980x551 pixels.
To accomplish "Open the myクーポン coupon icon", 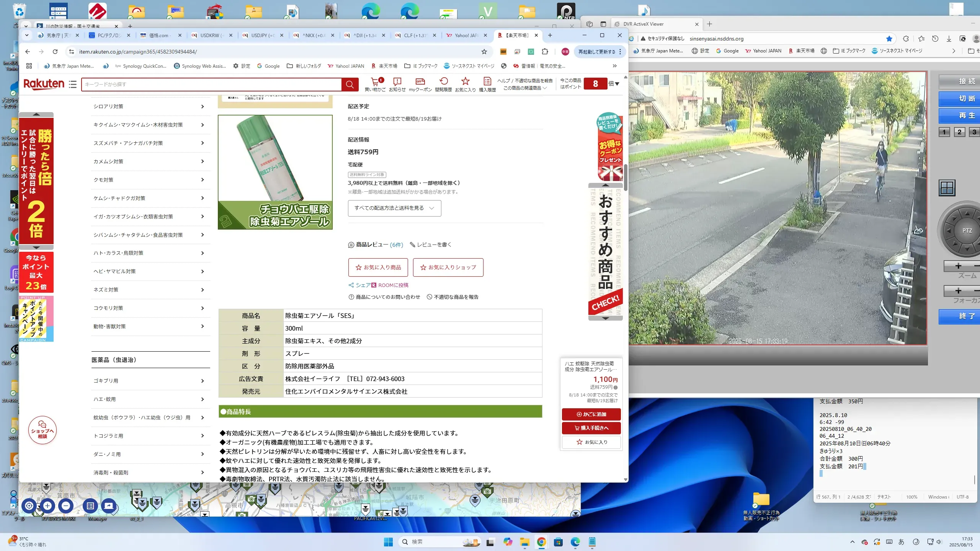I will [x=420, y=82].
